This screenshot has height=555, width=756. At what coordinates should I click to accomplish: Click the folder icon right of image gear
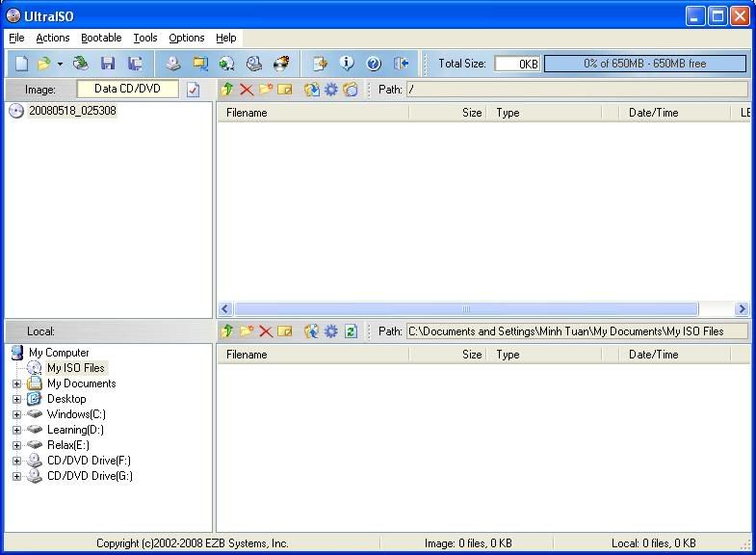[x=351, y=90]
